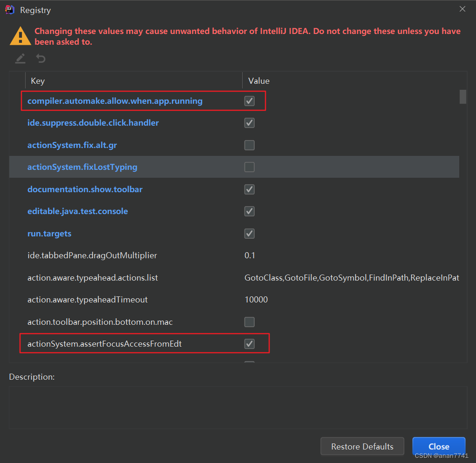The width and height of the screenshot is (476, 463).
Task: Toggle documentation.show.toolbar checkbox
Action: pyautogui.click(x=250, y=189)
